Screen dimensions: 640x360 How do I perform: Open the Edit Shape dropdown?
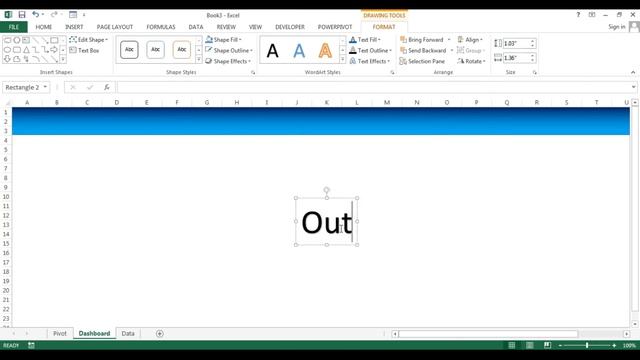click(x=89, y=40)
